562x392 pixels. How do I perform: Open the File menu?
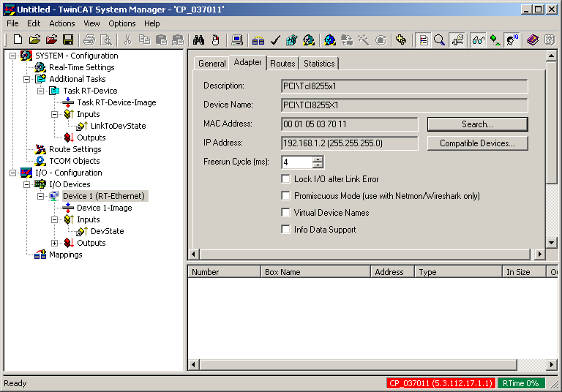(12, 23)
